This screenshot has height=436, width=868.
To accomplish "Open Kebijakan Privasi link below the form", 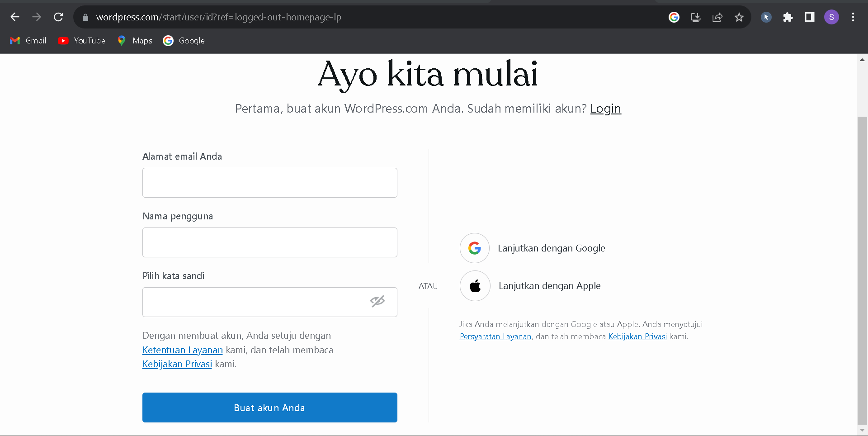I will (177, 364).
